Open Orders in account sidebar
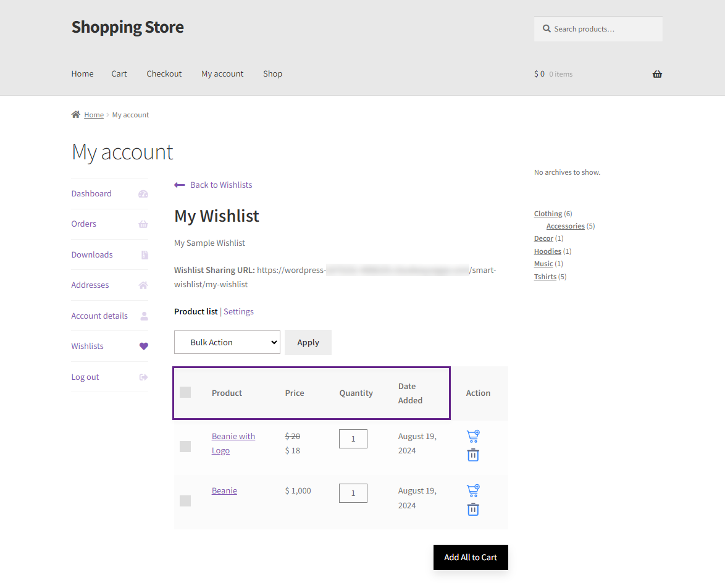Screen dimensions: 725x588 point(84,224)
